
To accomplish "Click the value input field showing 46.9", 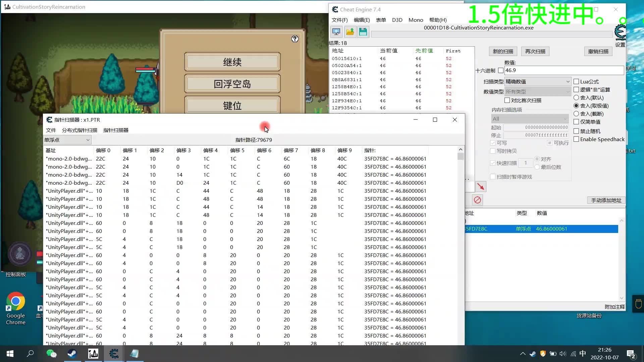I will 563,70.
